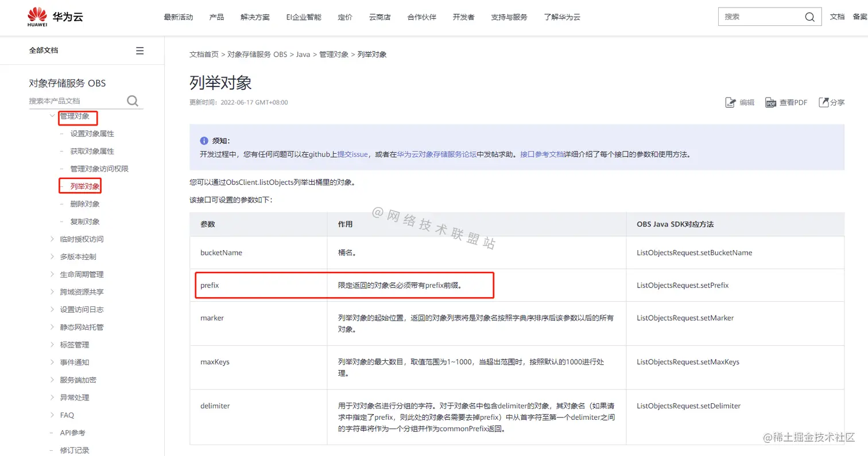Open the EI企业智能 menu
Screen dimensions: 868x456
point(304,17)
